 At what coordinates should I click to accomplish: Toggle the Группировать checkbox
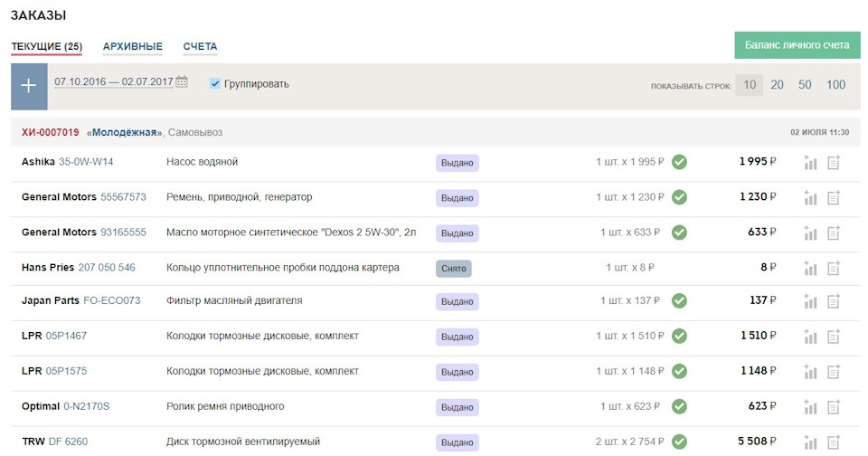coord(215,83)
